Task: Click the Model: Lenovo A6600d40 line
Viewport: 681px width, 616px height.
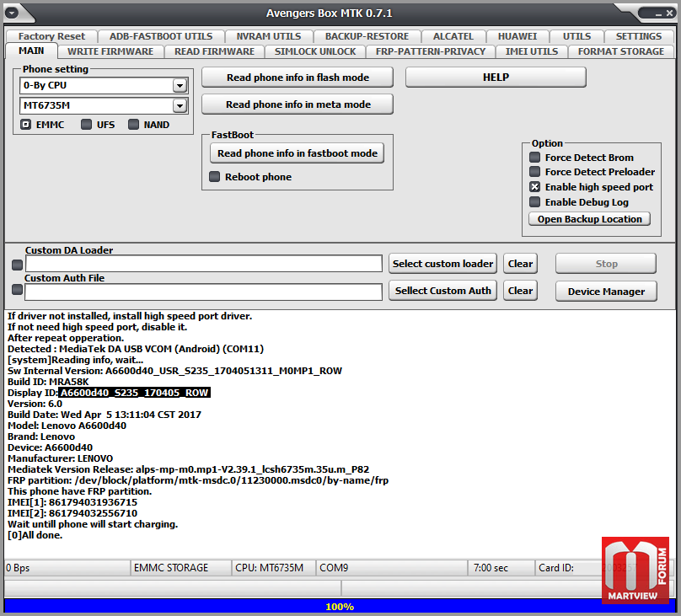Action: (x=67, y=426)
